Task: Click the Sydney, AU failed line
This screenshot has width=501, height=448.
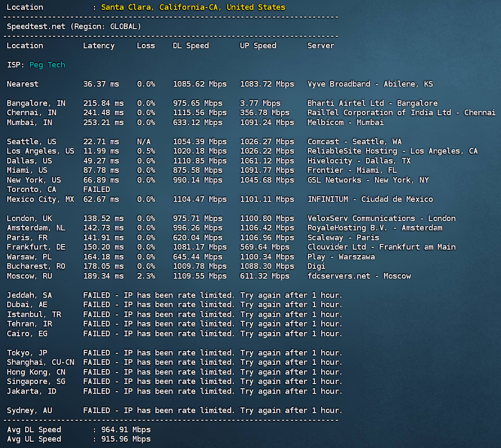Action: click(x=174, y=410)
